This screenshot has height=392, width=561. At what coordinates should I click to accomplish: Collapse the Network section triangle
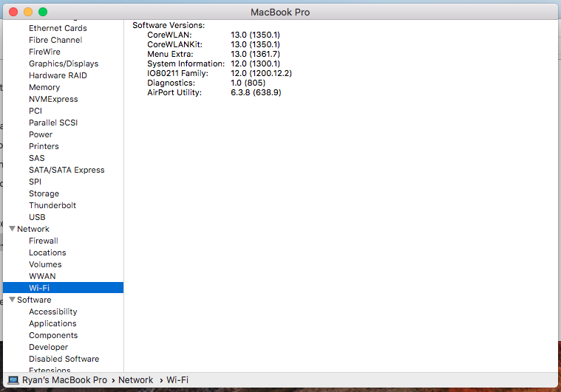click(x=12, y=229)
